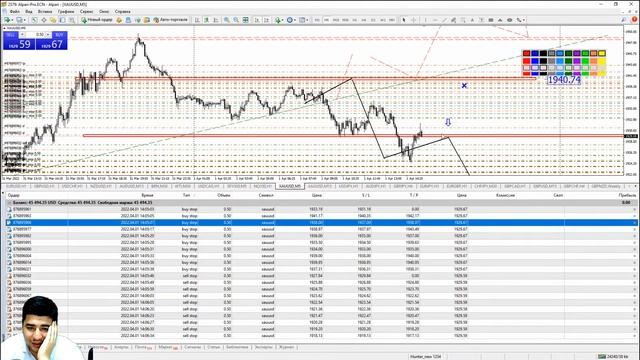Select the M1 timeframe button
The width and height of the screenshot is (640, 360).
317,20
